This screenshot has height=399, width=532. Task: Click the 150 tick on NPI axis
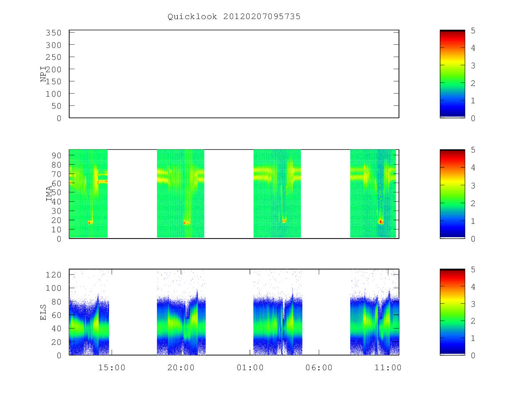point(53,82)
